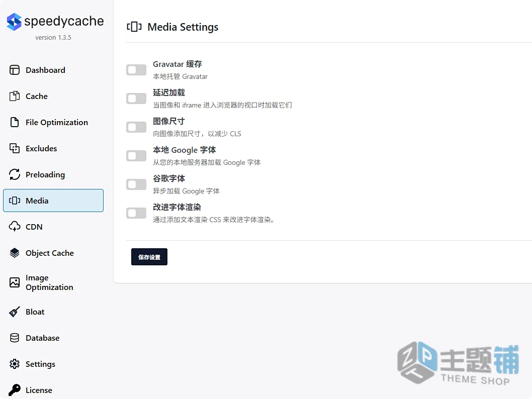Viewport: 532px width, 399px height.
Task: Click the version 1.3.5 text
Action: pyautogui.click(x=53, y=37)
